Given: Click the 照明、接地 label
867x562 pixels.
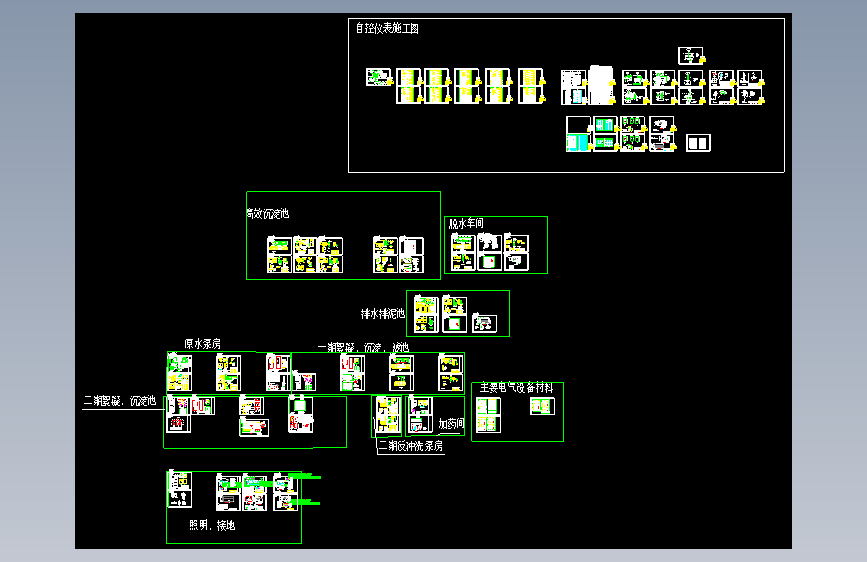Looking at the screenshot, I should tap(212, 525).
